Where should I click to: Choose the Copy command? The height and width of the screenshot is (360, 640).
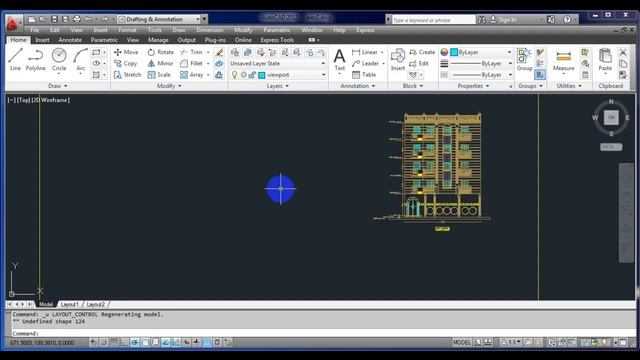coord(125,64)
